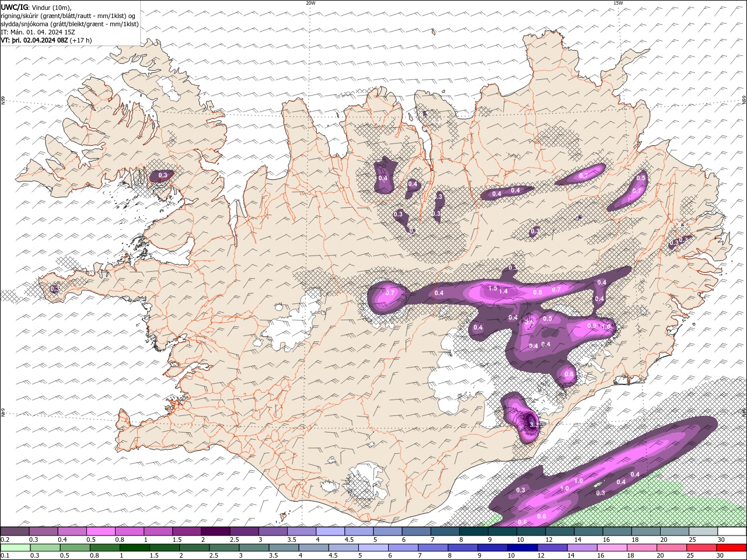This screenshot has width=747, height=560.
Task: Select the light pink rain swatch labeled 16
Action: [612, 548]
